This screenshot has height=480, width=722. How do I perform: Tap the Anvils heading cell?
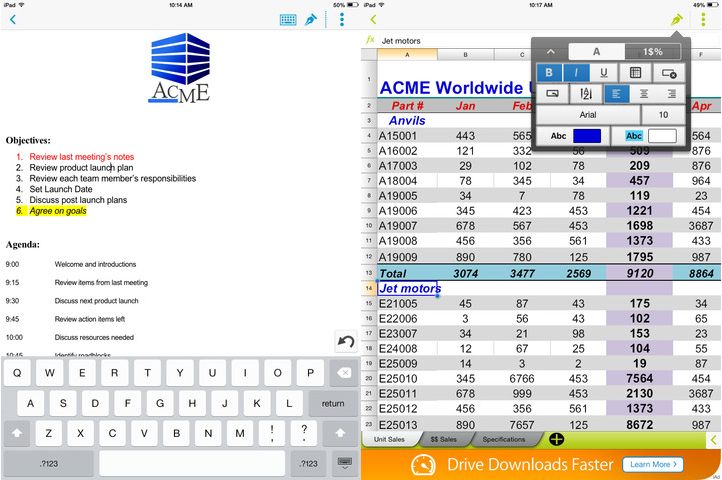(407, 120)
